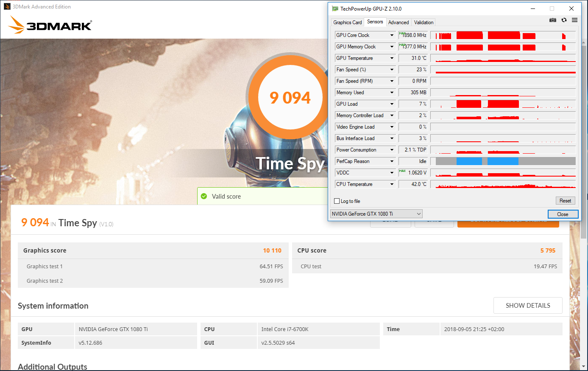Screen dimensions: 588x371
Task: Switch to the Advanced tab
Action: [399, 22]
